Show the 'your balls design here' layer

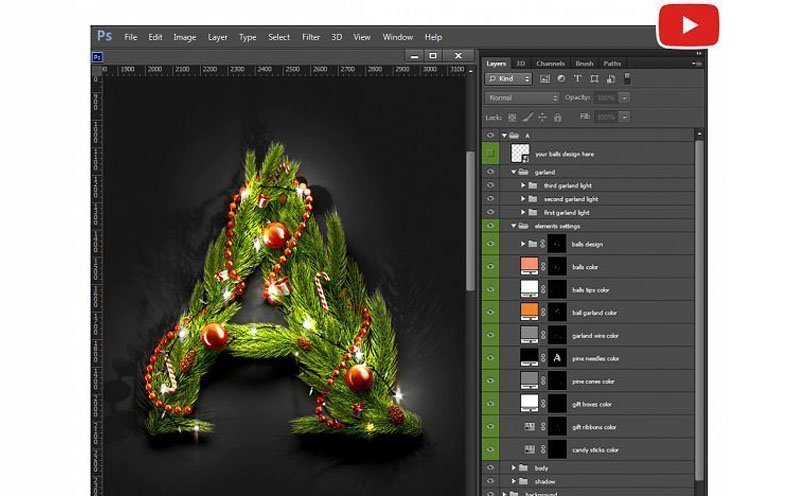coord(491,153)
